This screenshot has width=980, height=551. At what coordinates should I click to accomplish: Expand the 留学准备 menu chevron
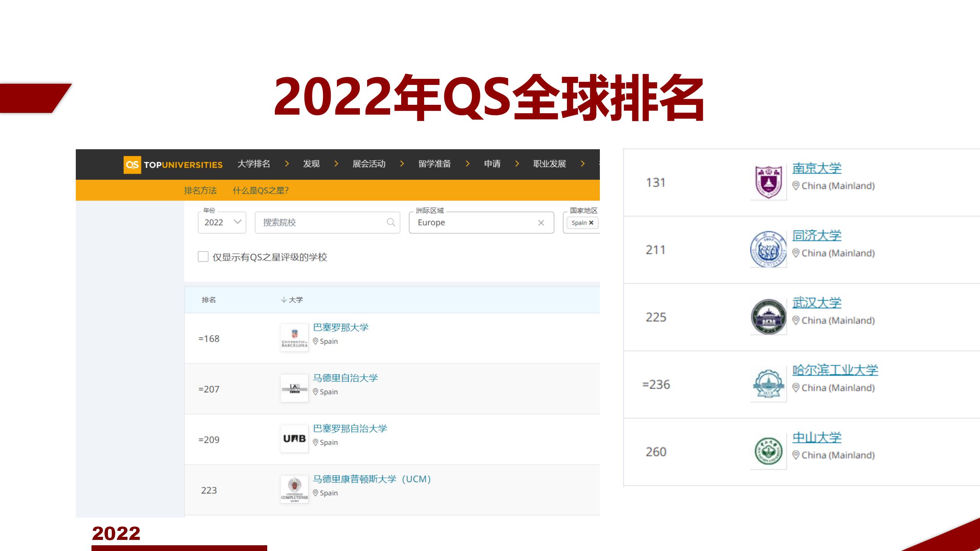467,164
